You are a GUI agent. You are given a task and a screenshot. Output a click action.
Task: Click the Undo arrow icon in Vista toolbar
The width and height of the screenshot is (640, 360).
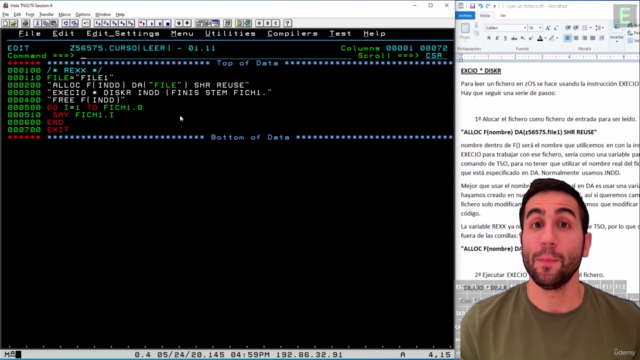tap(86, 23)
